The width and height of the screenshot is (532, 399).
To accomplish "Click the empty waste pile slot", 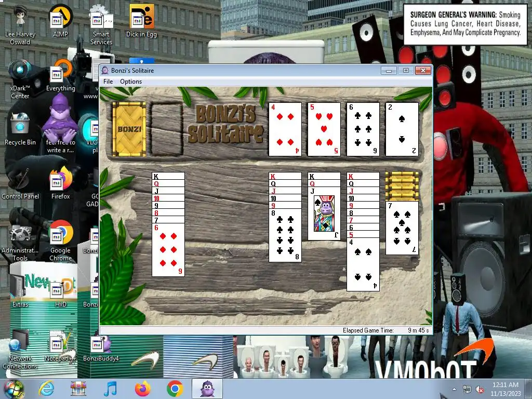I will 167,129.
